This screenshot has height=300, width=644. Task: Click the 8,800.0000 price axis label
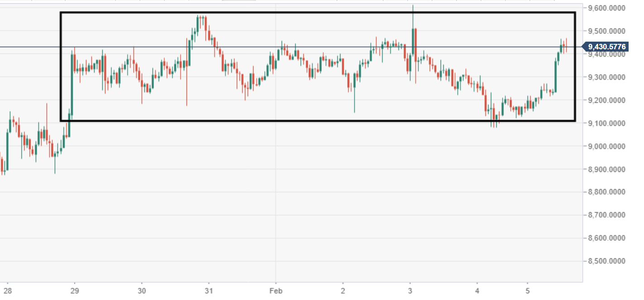[x=606, y=192]
